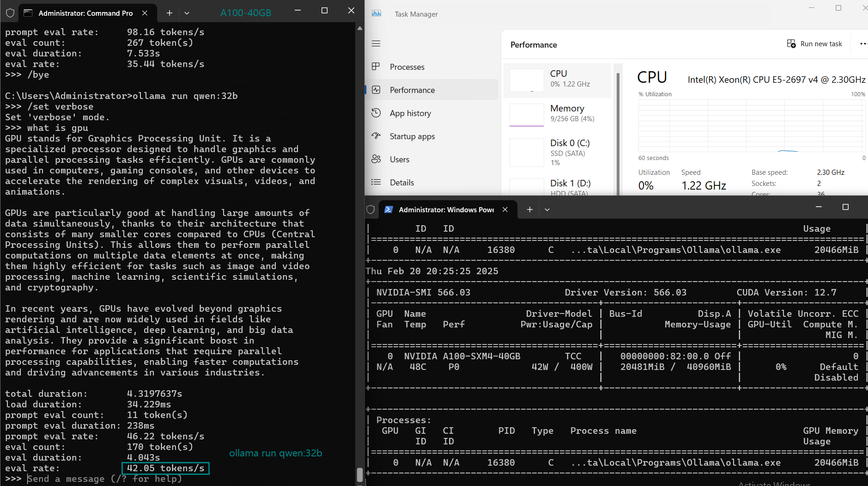Click the 'CUDA Version: 12.7' text

pyautogui.click(x=786, y=292)
